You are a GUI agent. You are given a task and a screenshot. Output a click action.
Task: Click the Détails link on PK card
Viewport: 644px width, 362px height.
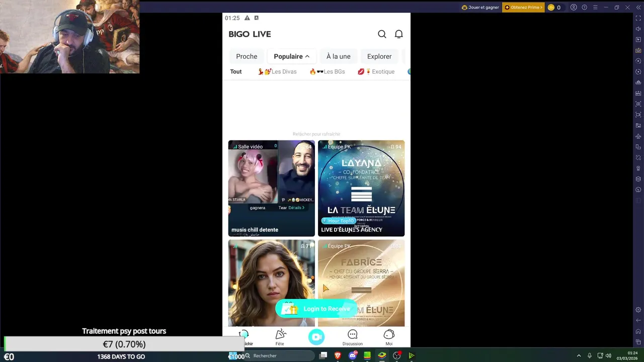296,208
